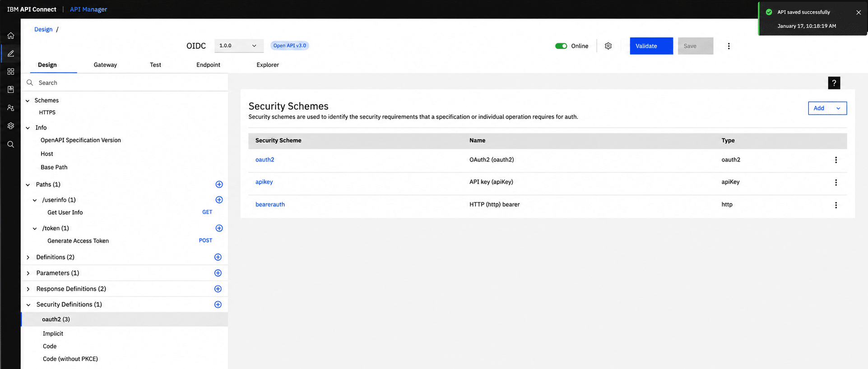Select oauth2 (3) security definition
The height and width of the screenshot is (369, 868).
pos(124,319)
